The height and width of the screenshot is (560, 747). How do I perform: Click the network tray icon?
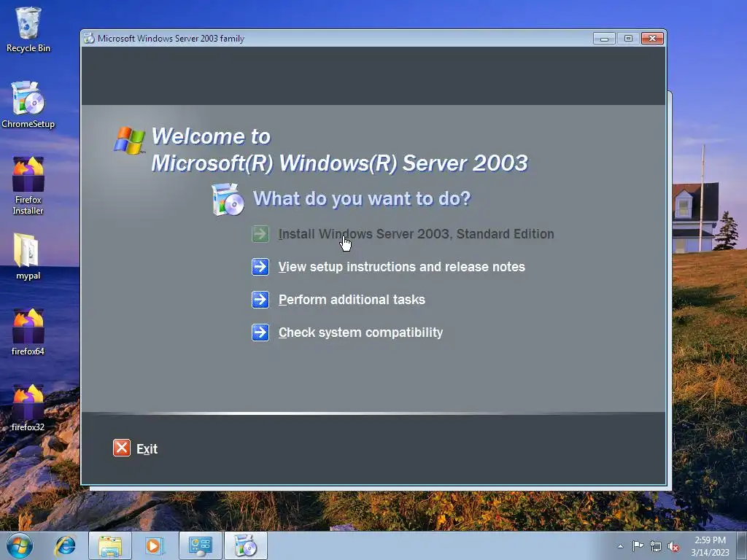656,546
